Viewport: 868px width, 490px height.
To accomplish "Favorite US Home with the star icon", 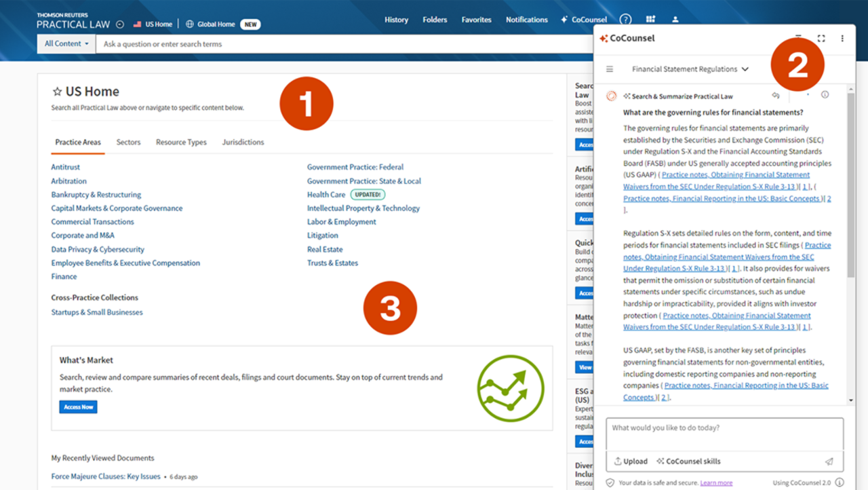I will (x=57, y=92).
